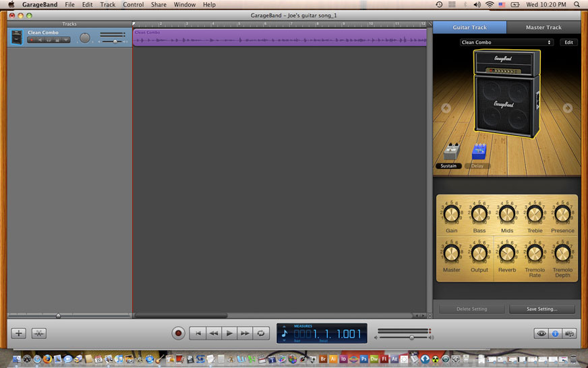Show the Loop Browser eye button

point(541,333)
